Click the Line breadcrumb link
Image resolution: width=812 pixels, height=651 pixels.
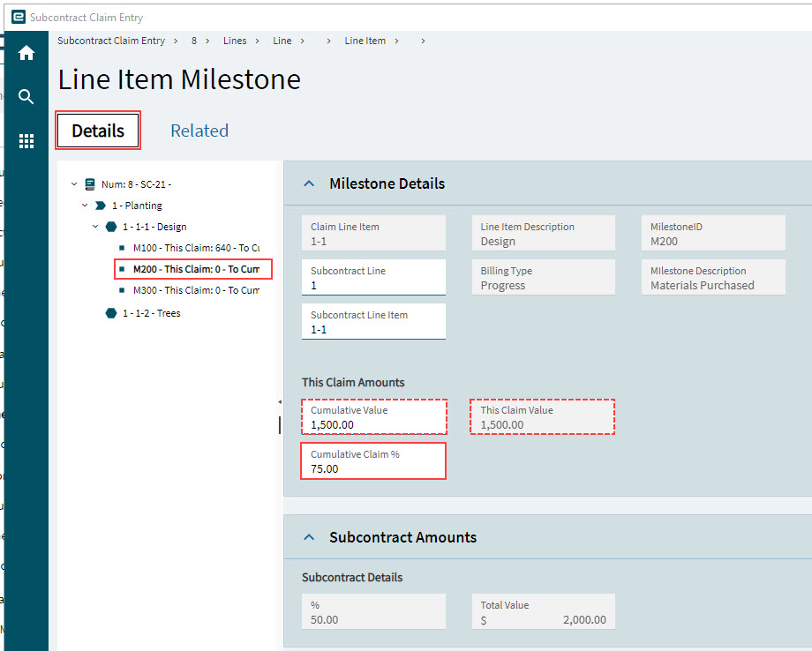pos(282,41)
